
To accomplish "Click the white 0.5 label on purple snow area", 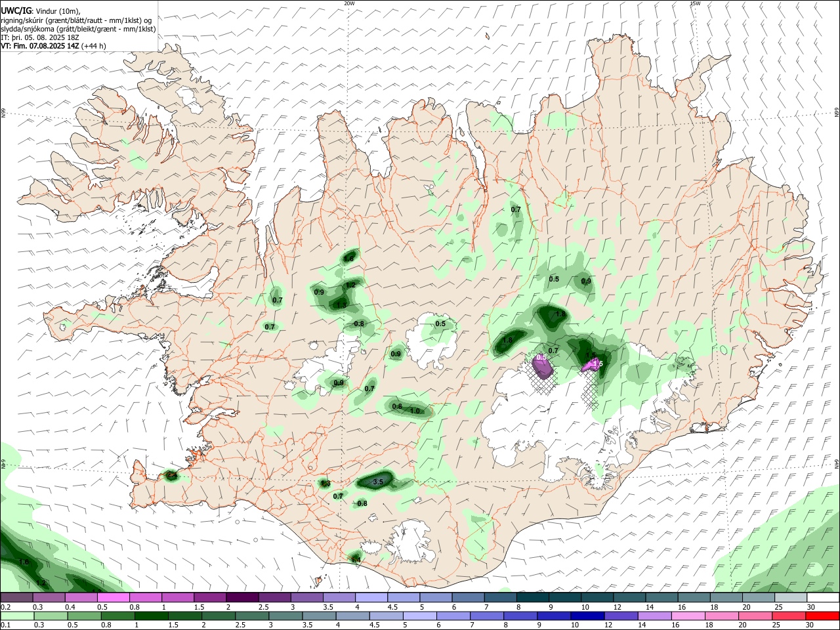I will [x=541, y=358].
